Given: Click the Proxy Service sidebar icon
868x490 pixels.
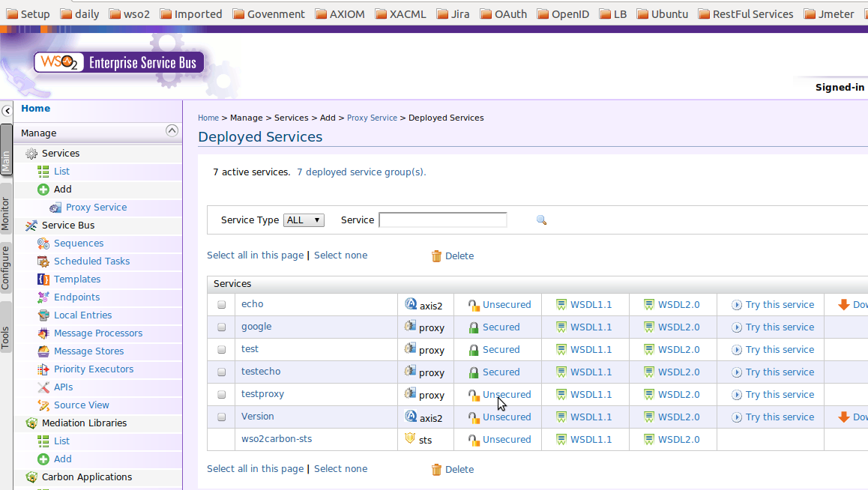Looking at the screenshot, I should coord(55,208).
